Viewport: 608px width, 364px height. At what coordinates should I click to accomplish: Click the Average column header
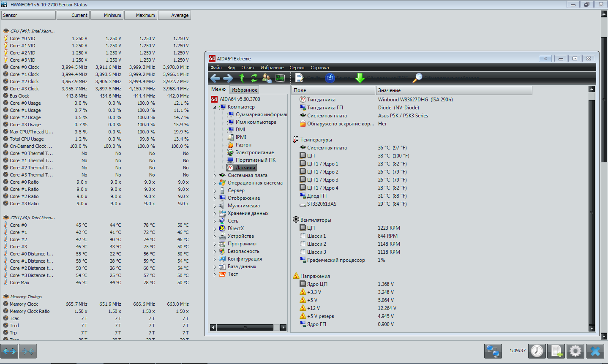point(174,15)
